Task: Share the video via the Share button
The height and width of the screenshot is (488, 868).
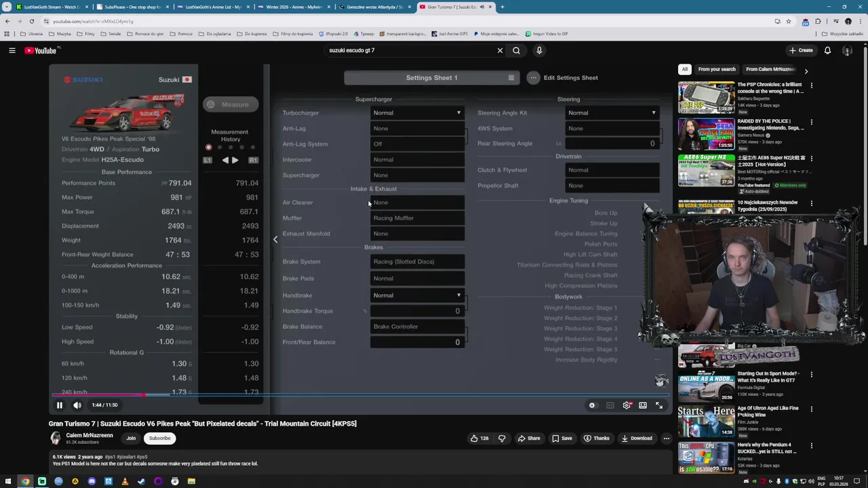Action: point(529,439)
